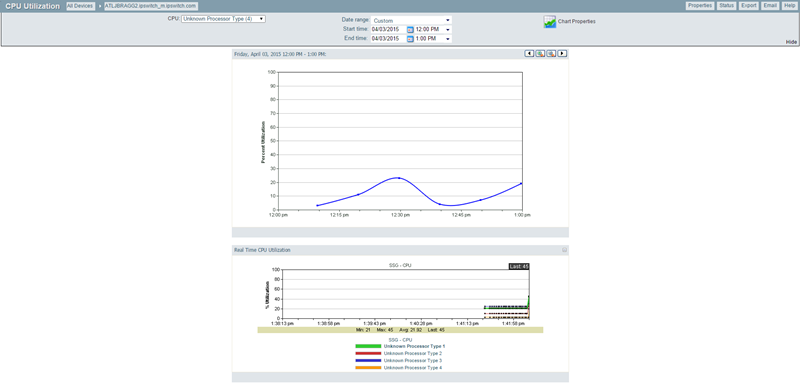Open the Status menu item
Image resolution: width=800 pixels, height=387 pixels.
click(726, 6)
